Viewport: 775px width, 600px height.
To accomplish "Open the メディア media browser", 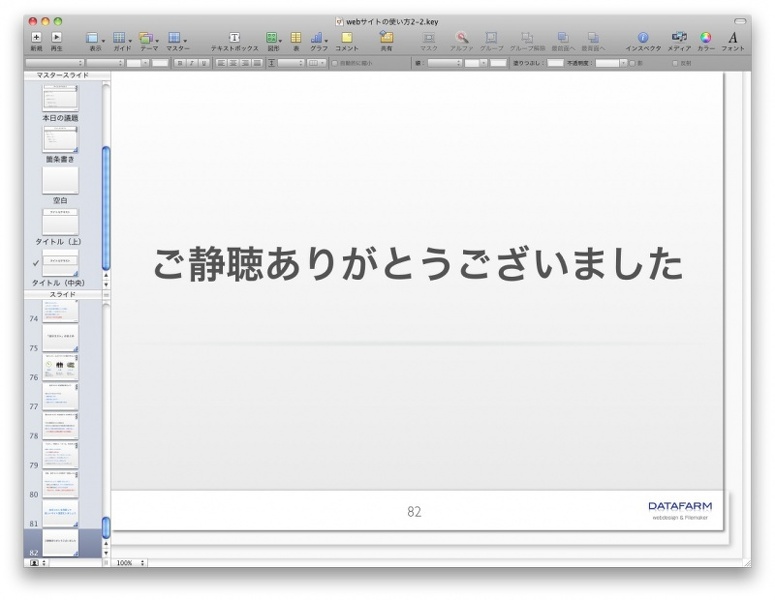I will 679,37.
